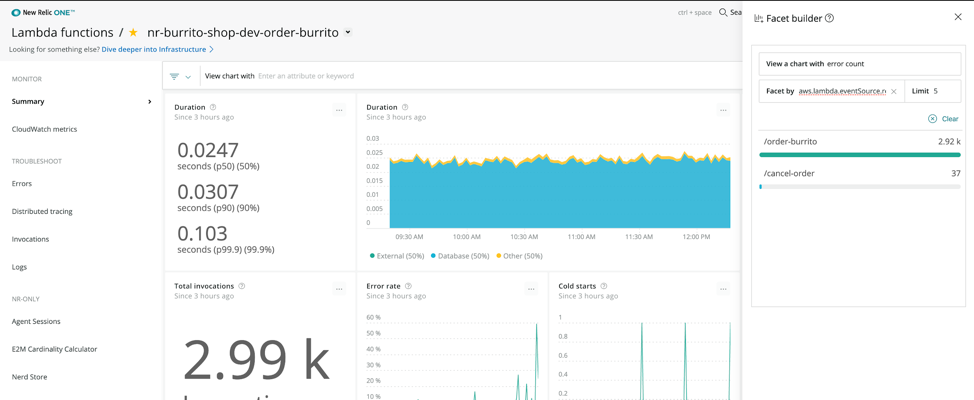The width and height of the screenshot is (974, 400).
Task: Toggle the Database (50%) legend item
Action: (x=458, y=256)
